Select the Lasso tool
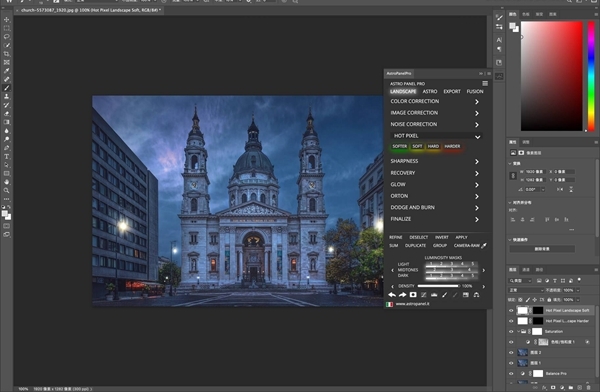This screenshot has width=600, height=392. pyautogui.click(x=7, y=37)
